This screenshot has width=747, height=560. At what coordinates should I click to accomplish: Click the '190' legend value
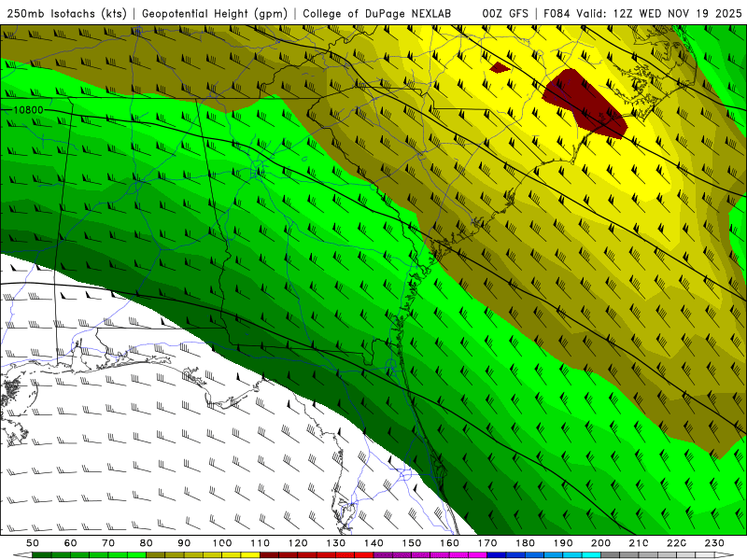[x=563, y=543]
